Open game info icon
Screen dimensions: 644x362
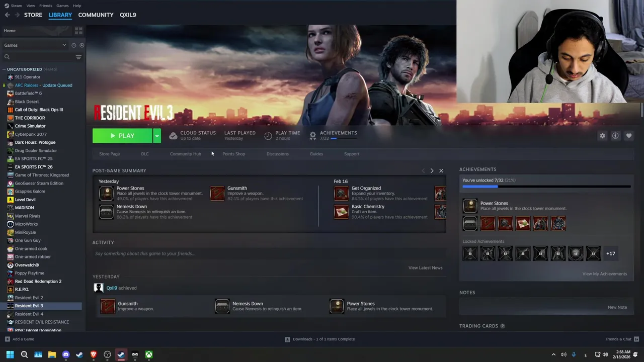pyautogui.click(x=615, y=136)
